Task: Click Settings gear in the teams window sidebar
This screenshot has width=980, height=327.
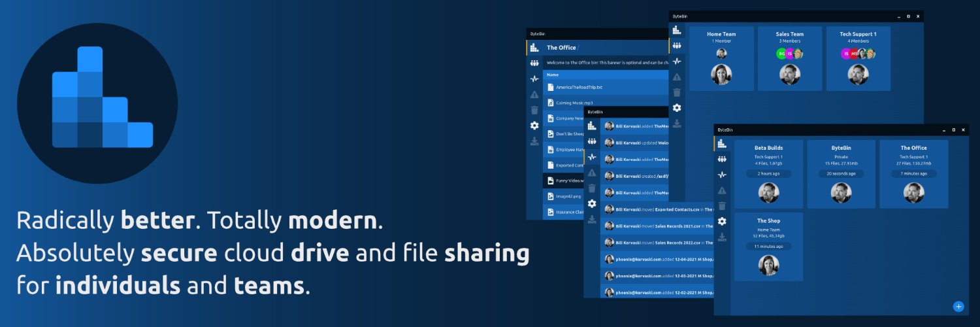Action: pos(677,108)
